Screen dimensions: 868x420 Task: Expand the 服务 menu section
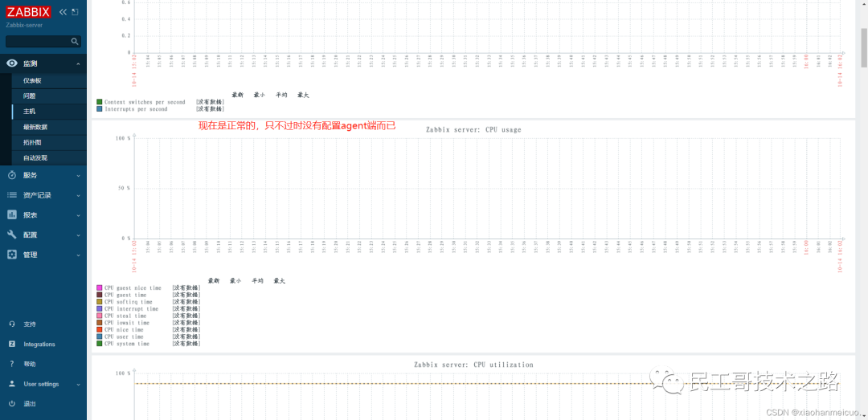click(78, 175)
